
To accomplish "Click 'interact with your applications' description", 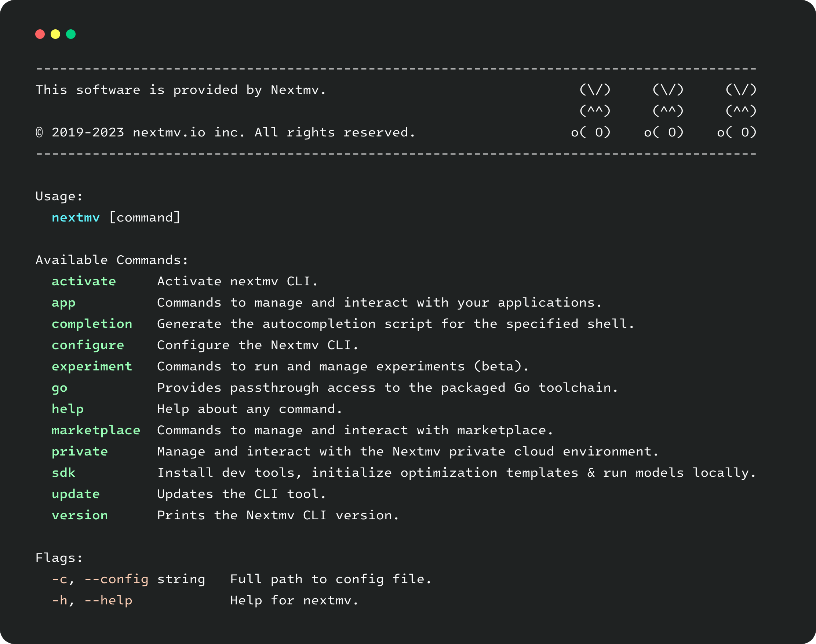I will coord(379,303).
